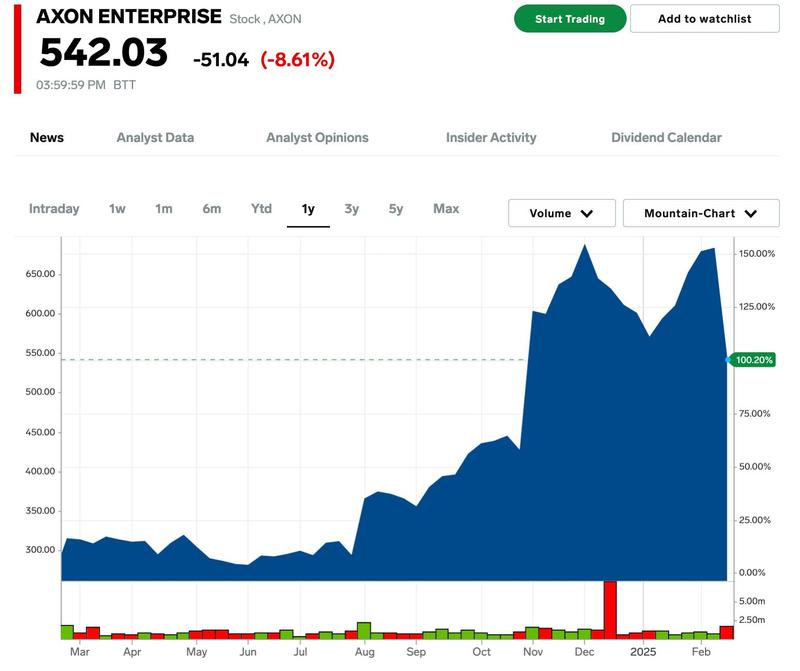Select the 5y time period
800x671 pixels.
tap(396, 209)
